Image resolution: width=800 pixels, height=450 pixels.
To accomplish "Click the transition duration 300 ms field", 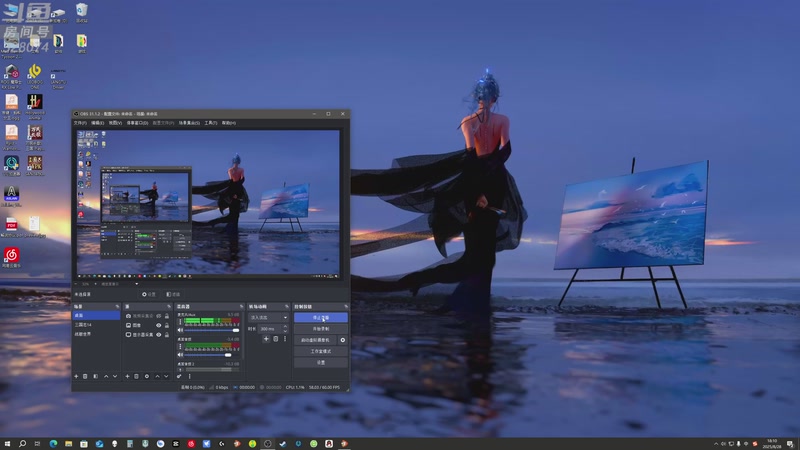I will pyautogui.click(x=270, y=329).
